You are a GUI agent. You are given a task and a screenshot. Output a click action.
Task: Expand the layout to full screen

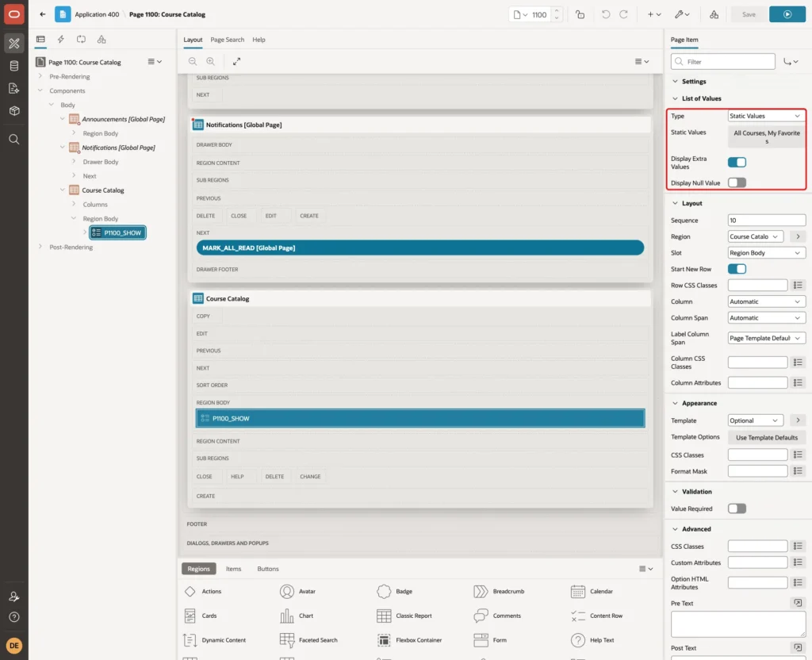236,61
